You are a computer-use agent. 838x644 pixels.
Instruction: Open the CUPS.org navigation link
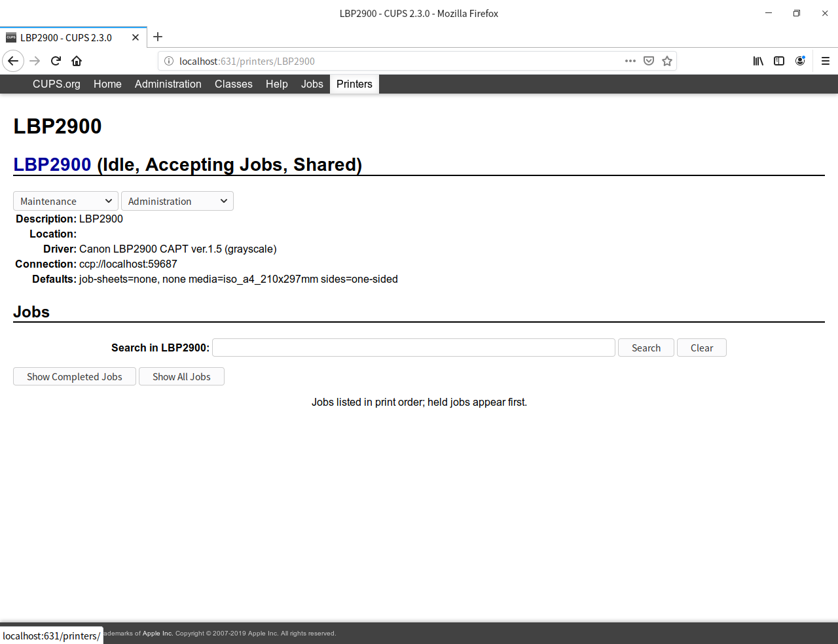point(56,84)
